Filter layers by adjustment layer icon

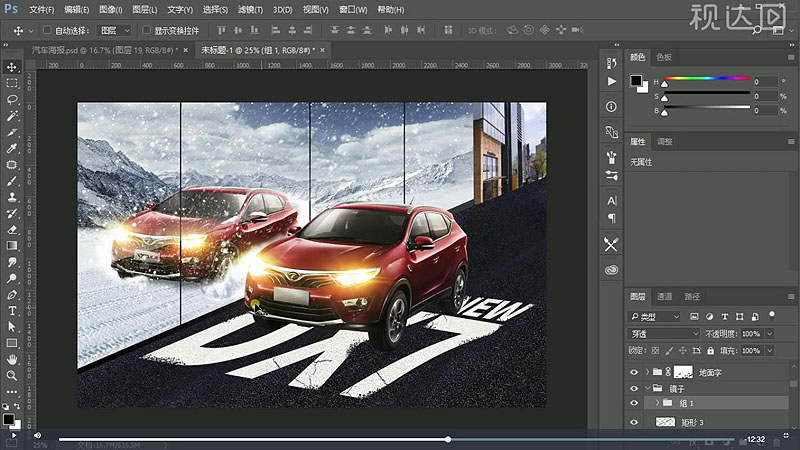point(709,317)
